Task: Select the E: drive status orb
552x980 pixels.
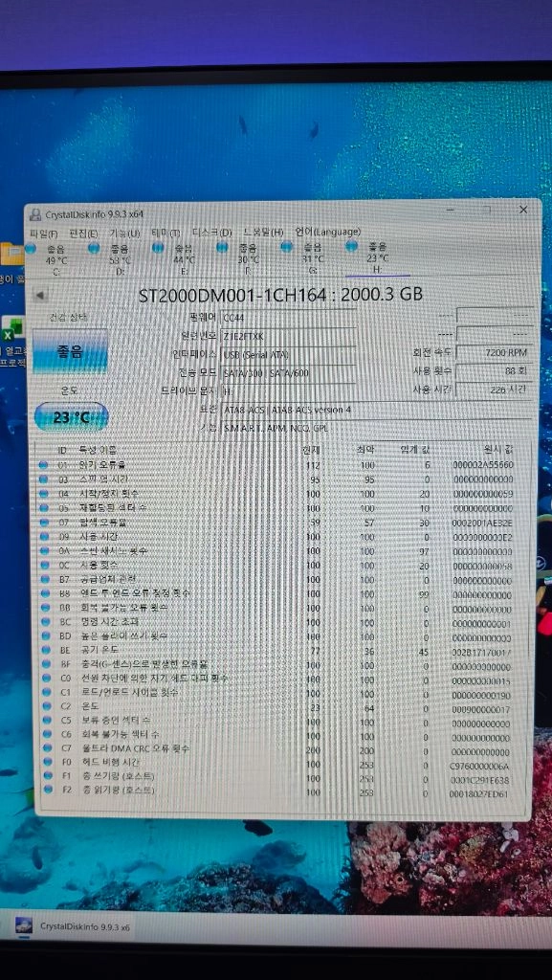Action: 158,248
